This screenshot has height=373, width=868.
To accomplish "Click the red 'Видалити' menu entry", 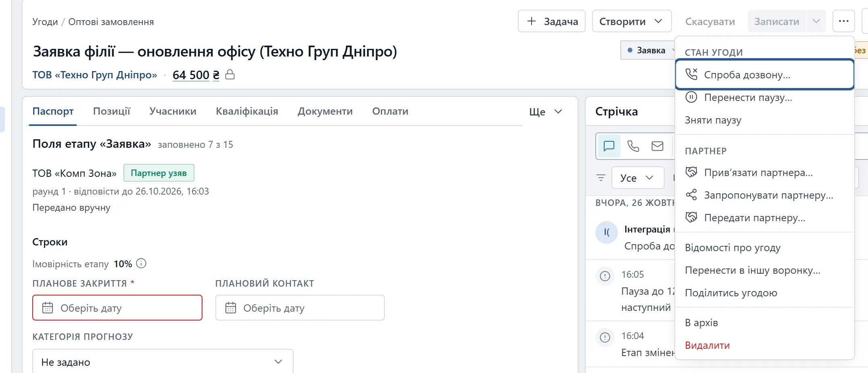I will pyautogui.click(x=765, y=345).
